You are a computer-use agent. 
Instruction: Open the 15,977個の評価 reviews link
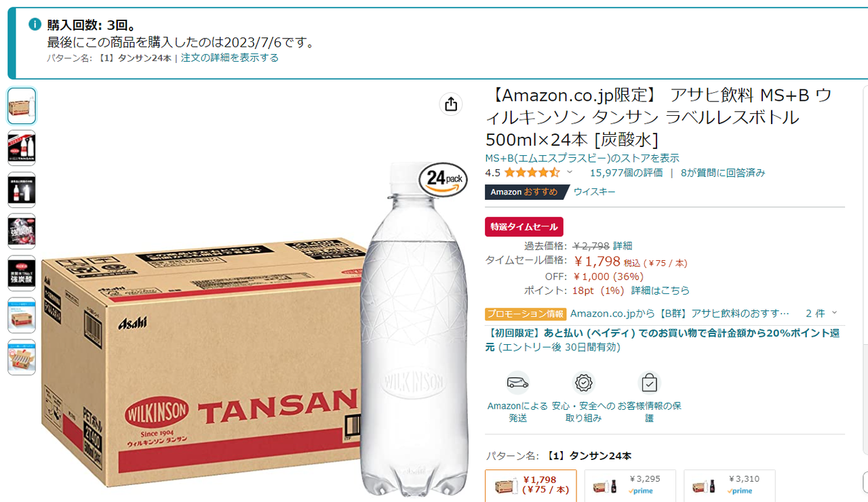[626, 173]
